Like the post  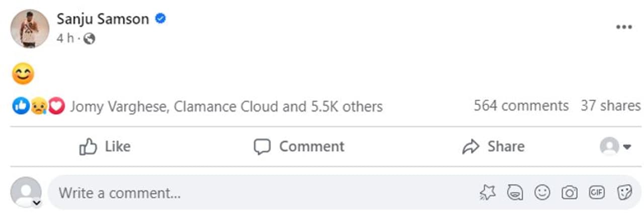click(105, 147)
